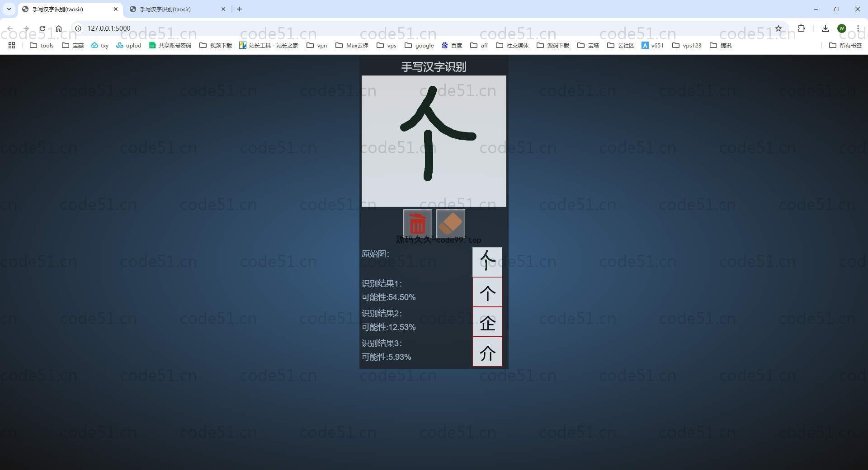Click the 手写汉字识别 page title
Image resolution: width=868 pixels, height=470 pixels.
tap(434, 67)
